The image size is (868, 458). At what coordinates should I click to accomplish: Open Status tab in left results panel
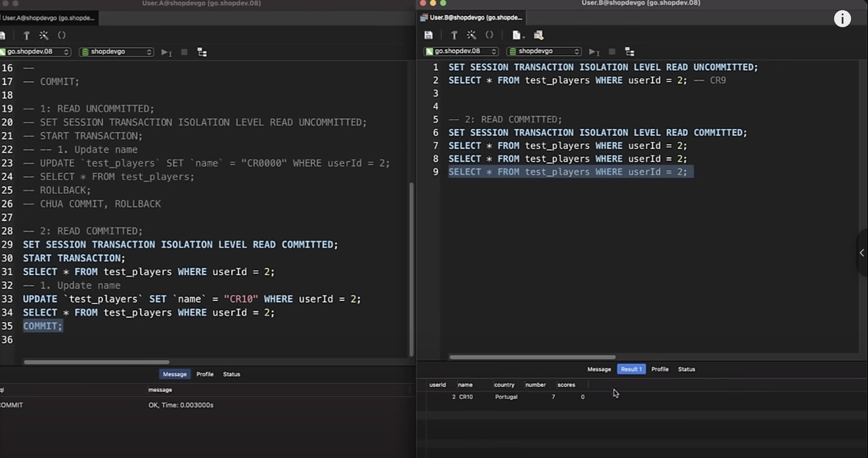click(x=231, y=374)
